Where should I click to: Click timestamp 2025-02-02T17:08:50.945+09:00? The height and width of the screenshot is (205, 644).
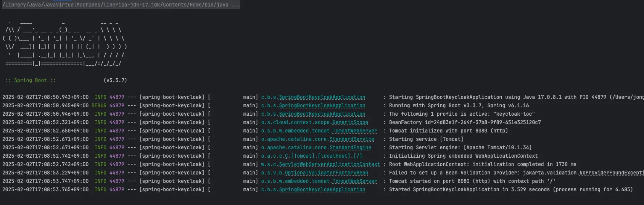pos(45,106)
